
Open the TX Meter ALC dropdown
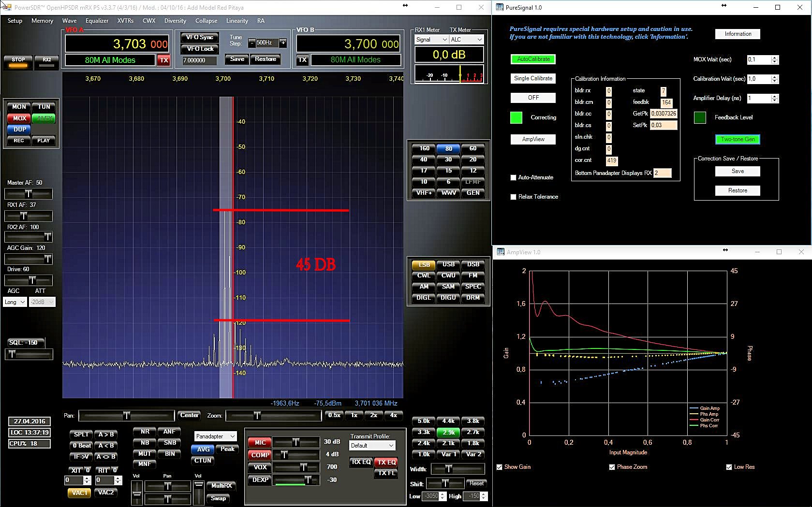pyautogui.click(x=466, y=40)
